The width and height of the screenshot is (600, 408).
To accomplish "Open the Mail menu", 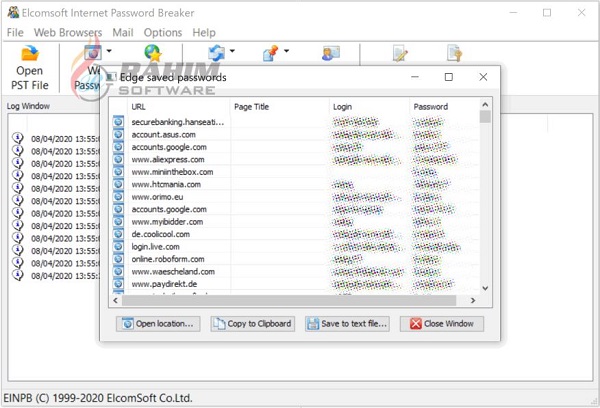I will (123, 33).
